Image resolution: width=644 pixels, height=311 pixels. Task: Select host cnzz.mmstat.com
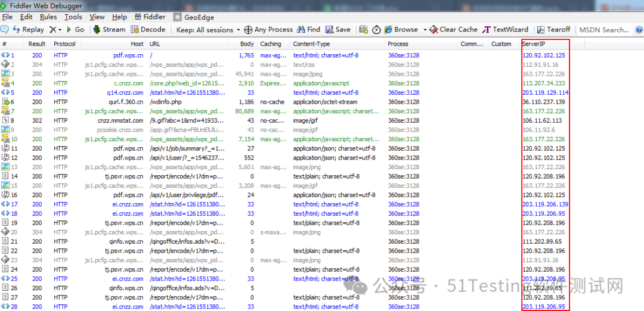click(x=120, y=120)
